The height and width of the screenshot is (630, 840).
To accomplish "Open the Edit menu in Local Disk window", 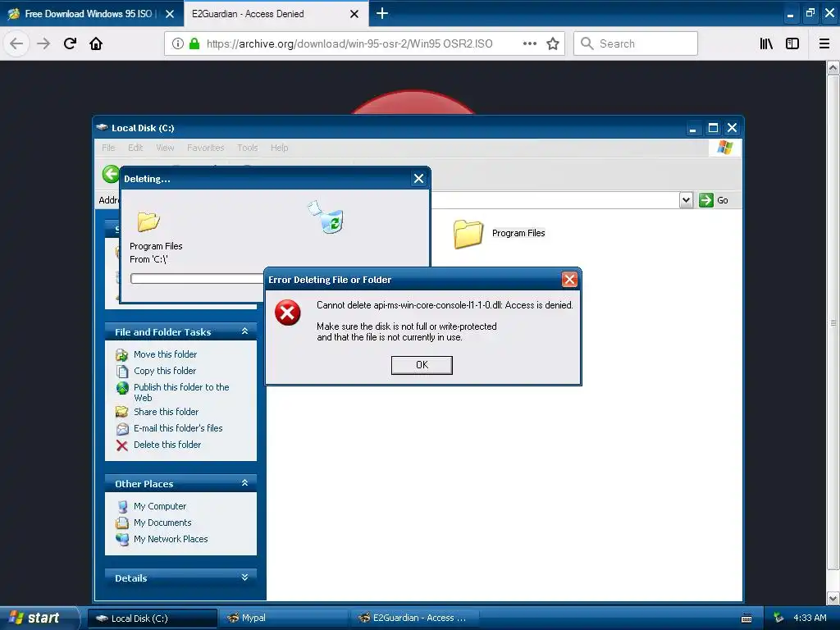I will 135,148.
